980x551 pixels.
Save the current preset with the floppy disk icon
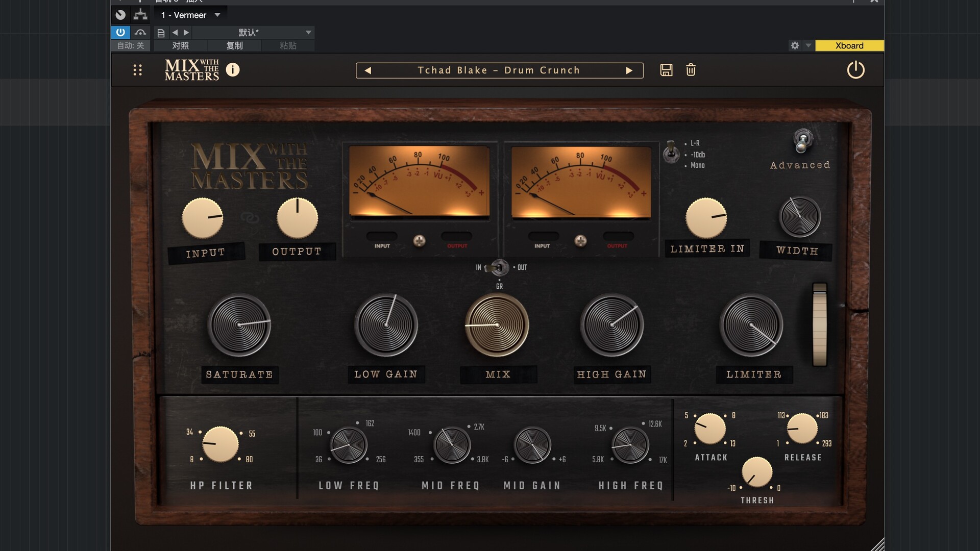(x=666, y=70)
